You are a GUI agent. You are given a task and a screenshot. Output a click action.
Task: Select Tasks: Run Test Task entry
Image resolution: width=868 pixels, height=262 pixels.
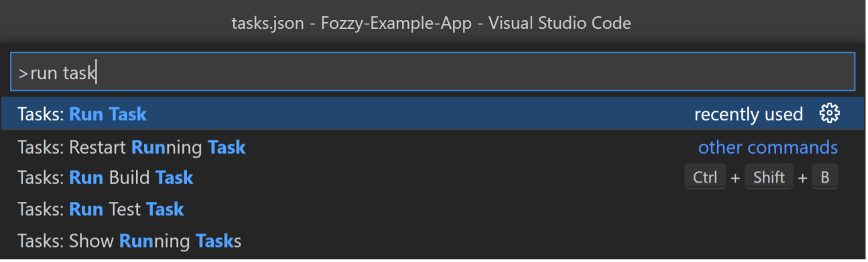point(432,209)
